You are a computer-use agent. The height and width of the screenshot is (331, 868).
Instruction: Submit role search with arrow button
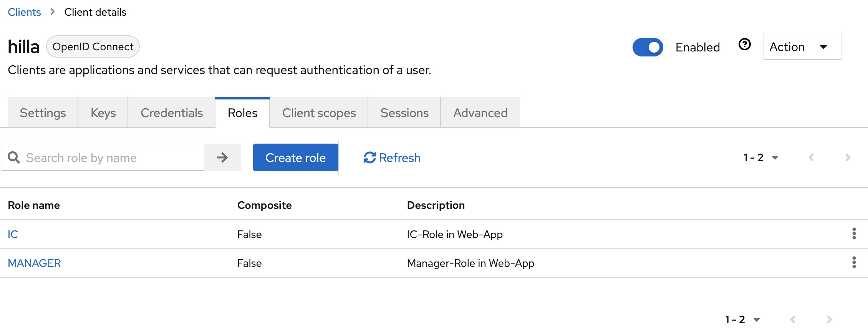[222, 157]
